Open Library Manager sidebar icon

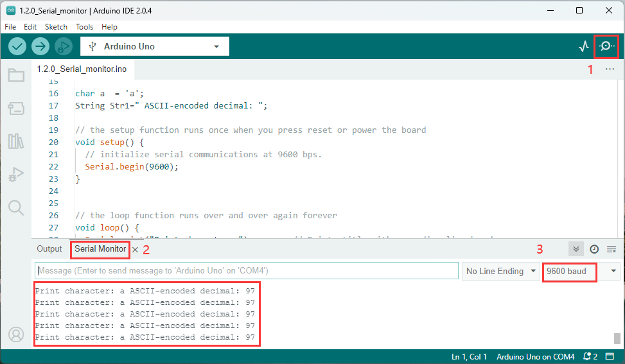[16, 141]
